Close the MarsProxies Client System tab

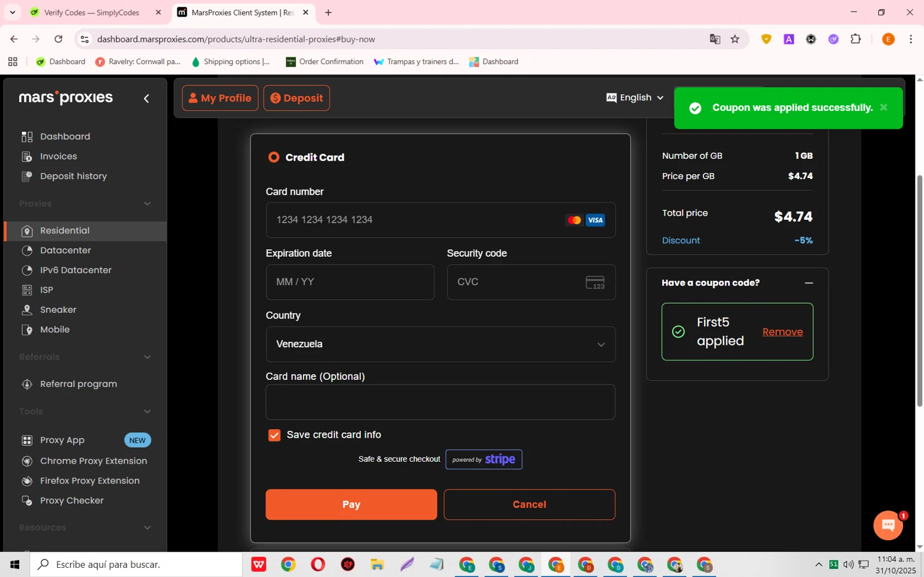click(306, 12)
